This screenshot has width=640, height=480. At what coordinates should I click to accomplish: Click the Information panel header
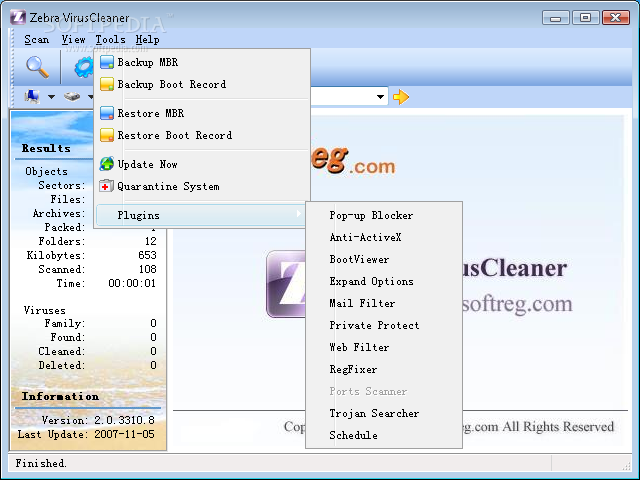point(60,396)
